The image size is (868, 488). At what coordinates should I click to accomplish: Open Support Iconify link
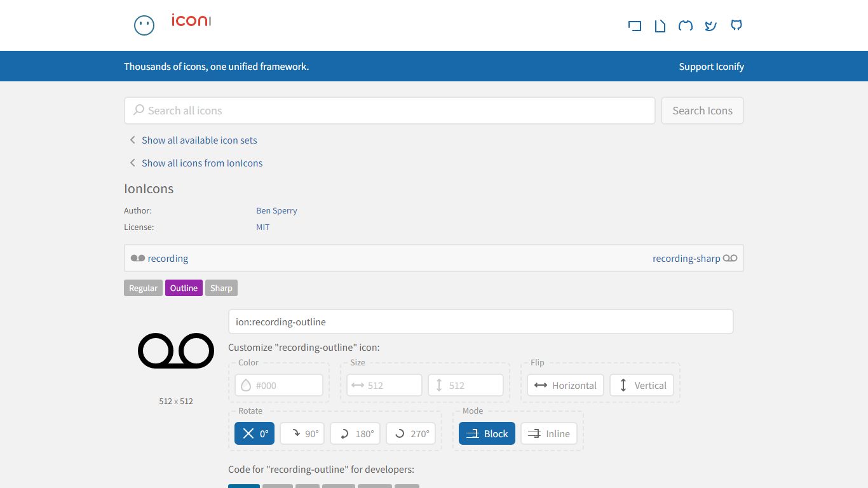pyautogui.click(x=711, y=66)
